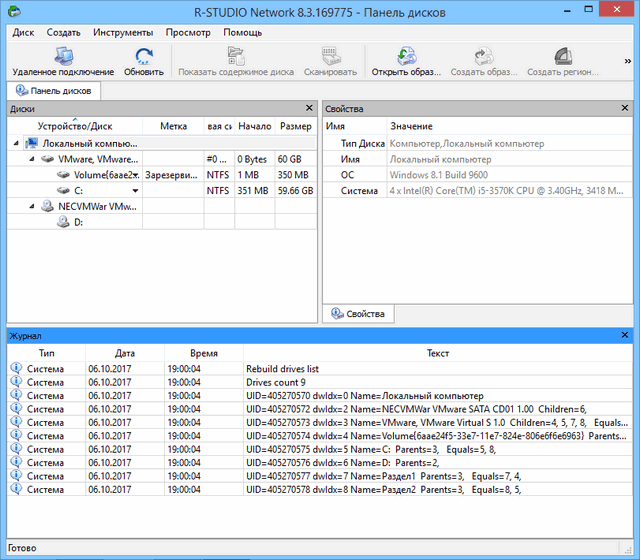
Task: Click the Создать регион toolbar icon
Action: coord(563,57)
